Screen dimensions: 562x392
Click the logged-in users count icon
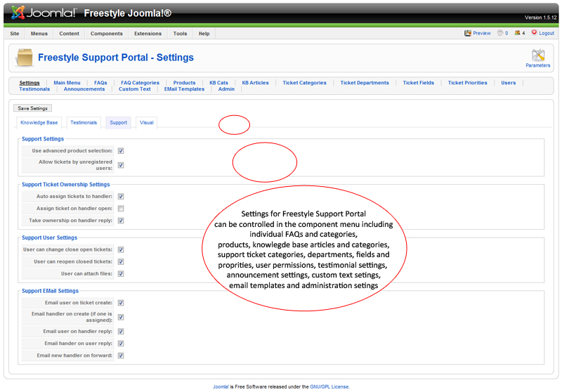517,33
